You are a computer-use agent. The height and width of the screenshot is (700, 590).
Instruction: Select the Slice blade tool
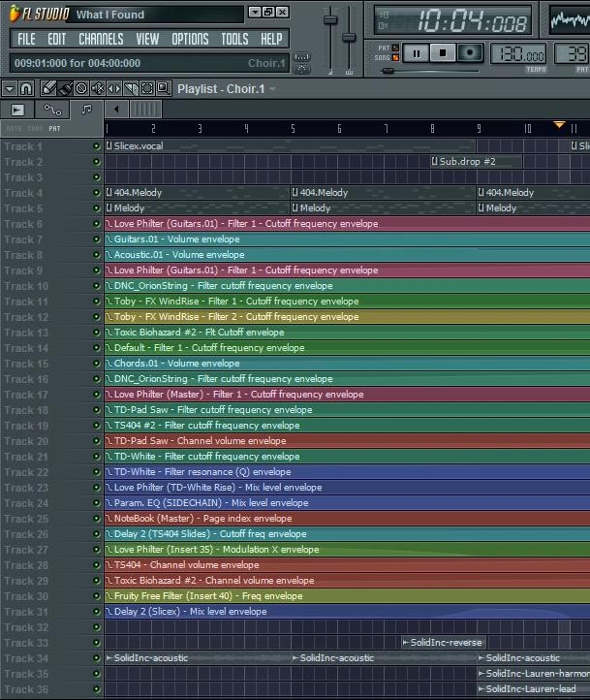tap(131, 88)
